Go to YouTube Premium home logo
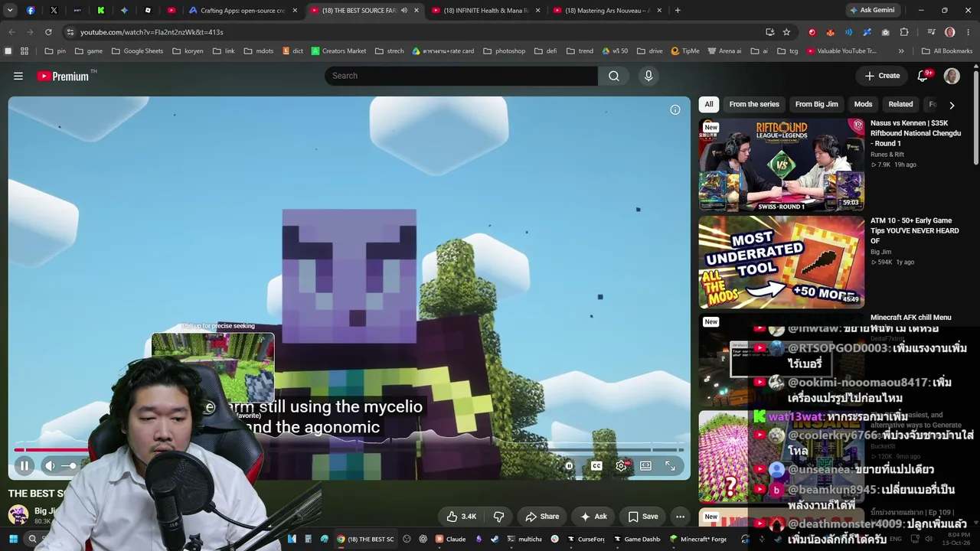This screenshot has height=551, width=980. click(x=63, y=76)
